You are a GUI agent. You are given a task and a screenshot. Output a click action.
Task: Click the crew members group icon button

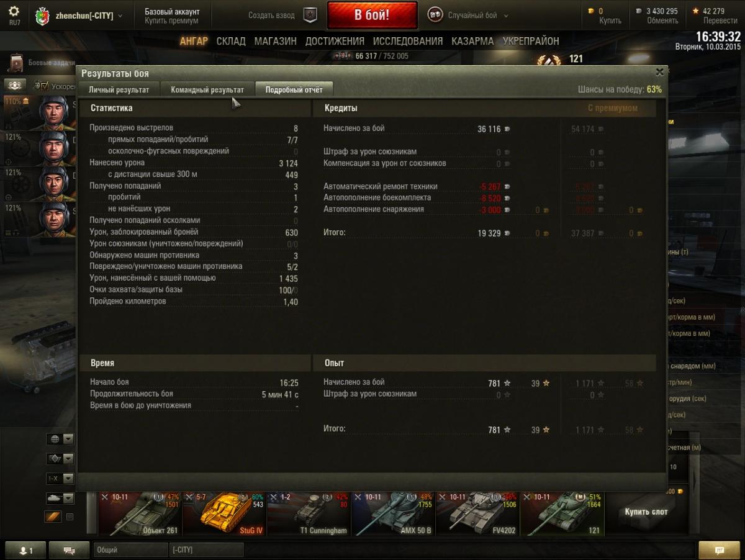coord(16,85)
